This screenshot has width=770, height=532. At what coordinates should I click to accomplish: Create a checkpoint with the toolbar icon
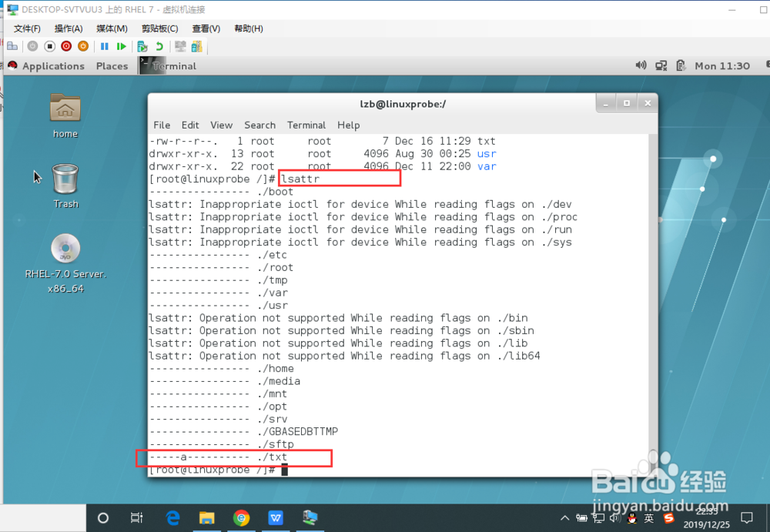coord(142,46)
